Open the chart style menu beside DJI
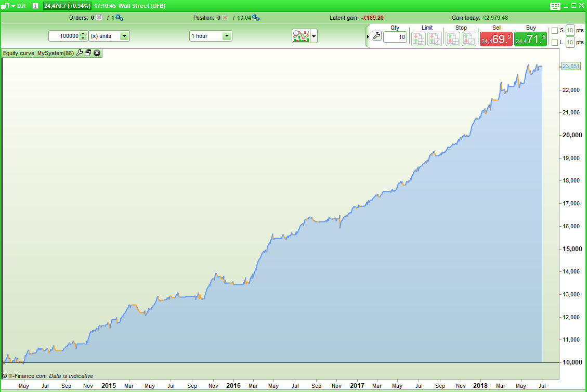This screenshot has height=392, width=587. click(8, 6)
